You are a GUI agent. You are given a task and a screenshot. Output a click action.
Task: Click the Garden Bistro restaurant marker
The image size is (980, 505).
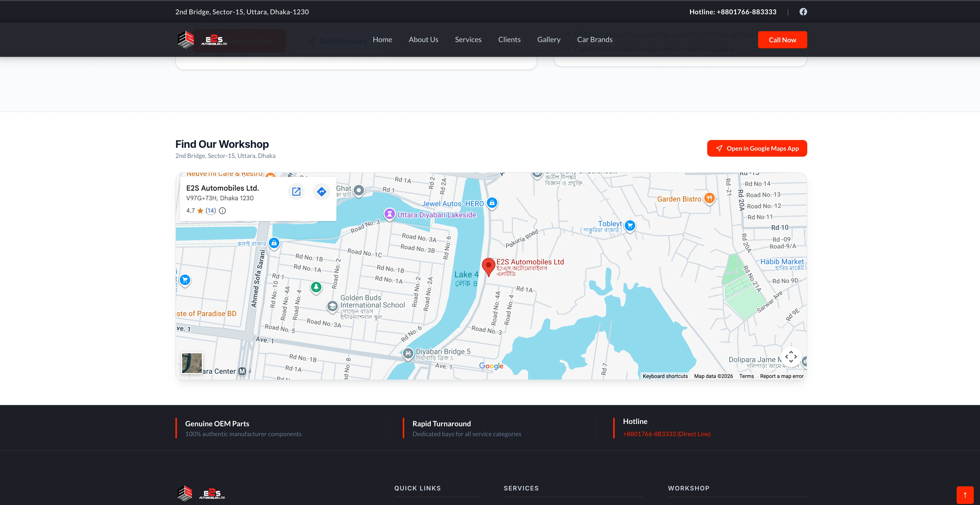pyautogui.click(x=709, y=198)
